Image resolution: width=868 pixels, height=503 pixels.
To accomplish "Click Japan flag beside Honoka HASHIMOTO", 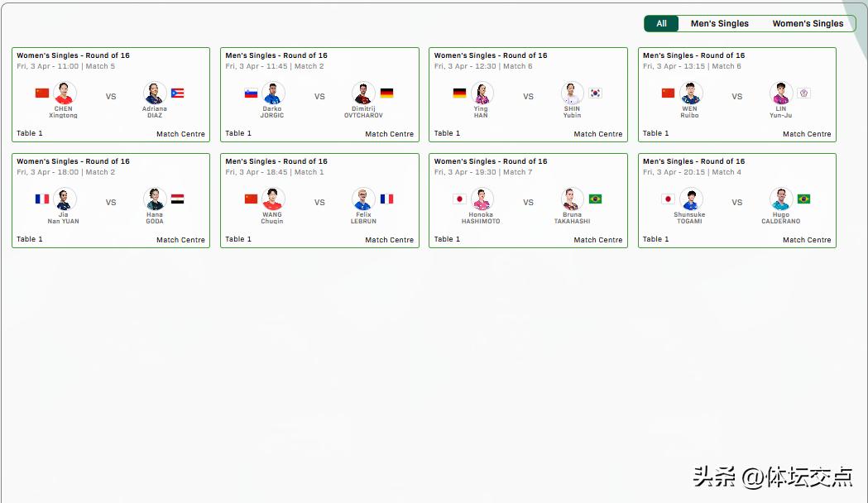I will [459, 198].
